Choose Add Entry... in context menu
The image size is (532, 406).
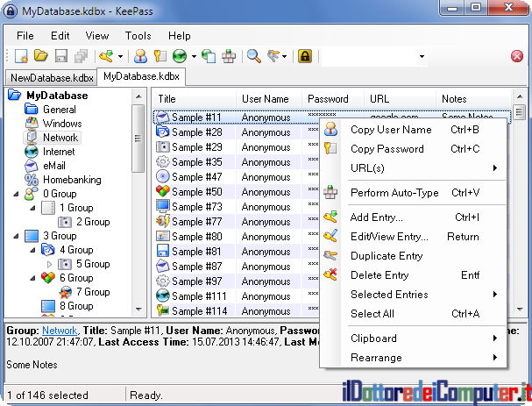click(414, 217)
